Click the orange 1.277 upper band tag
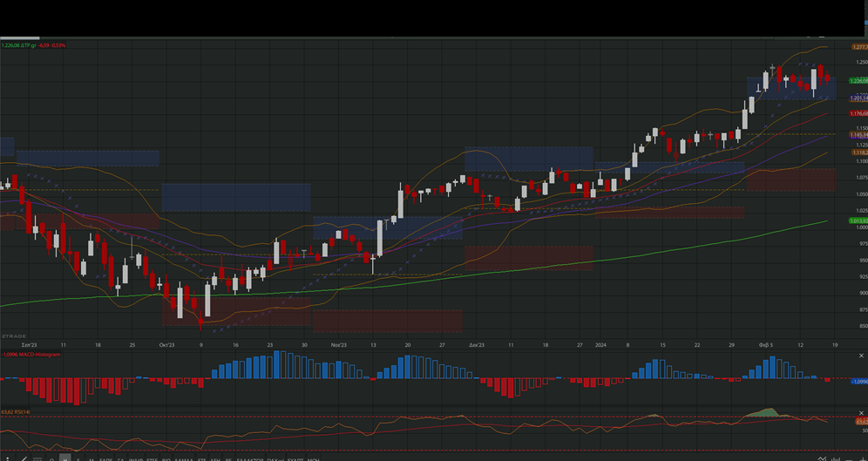This screenshot has width=868, height=461. pos(859,48)
